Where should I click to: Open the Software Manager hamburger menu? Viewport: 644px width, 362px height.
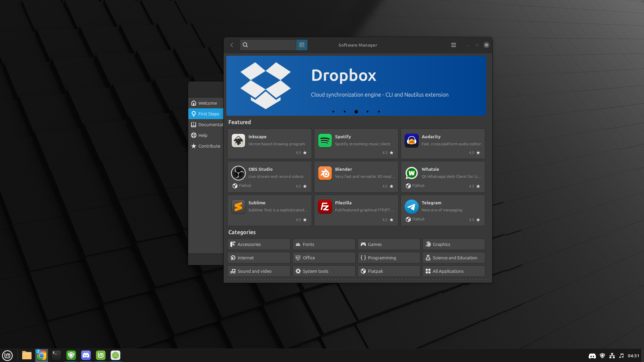pyautogui.click(x=454, y=45)
